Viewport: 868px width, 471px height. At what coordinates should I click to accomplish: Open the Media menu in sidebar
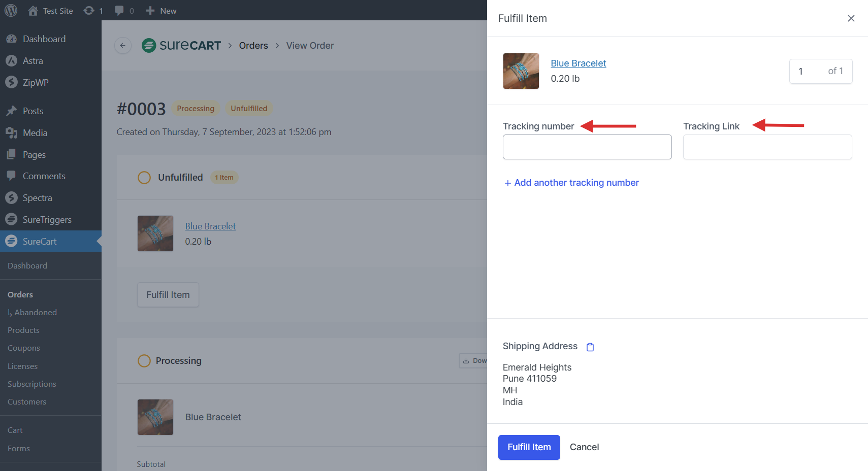35,133
